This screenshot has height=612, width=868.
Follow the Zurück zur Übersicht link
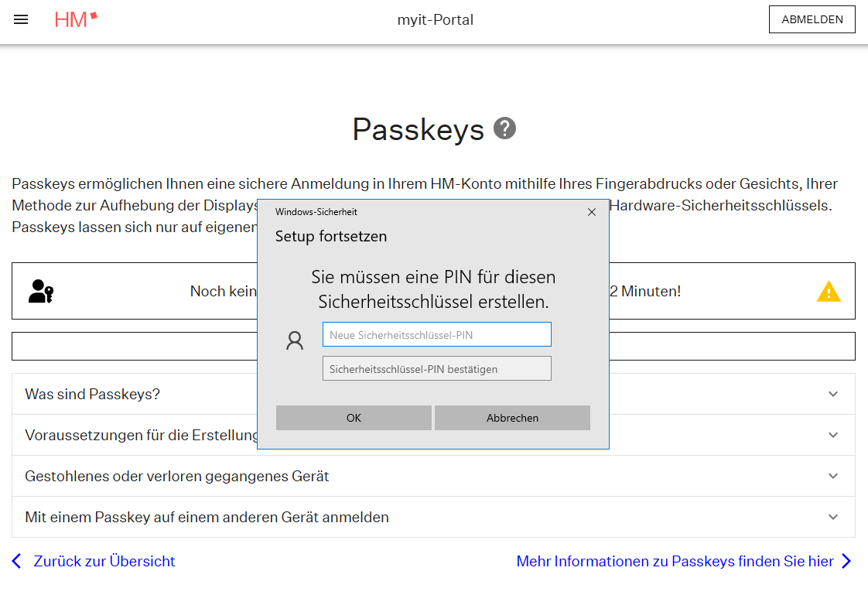104,561
